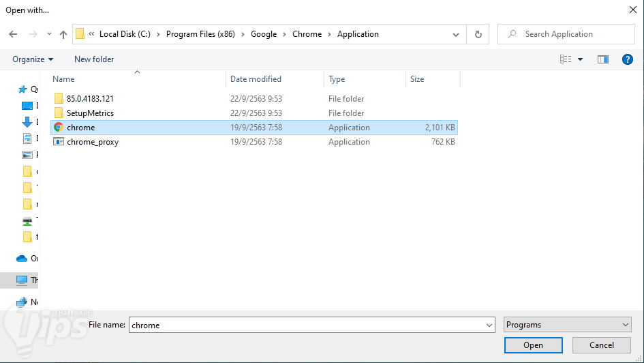Open the Programs file type dropdown
Screen dimensions: 644x363
(568, 325)
